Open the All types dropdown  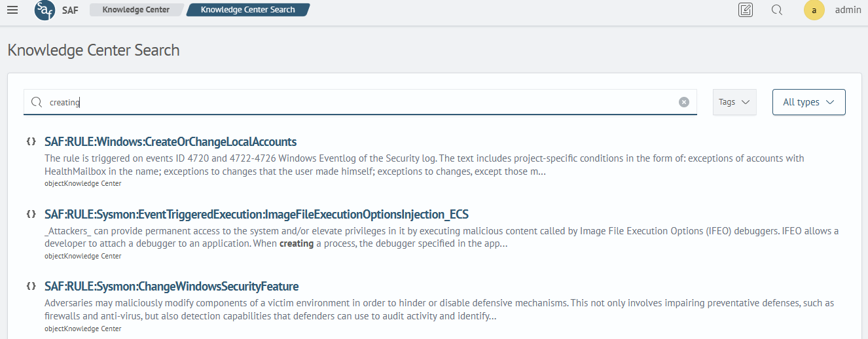coord(809,102)
